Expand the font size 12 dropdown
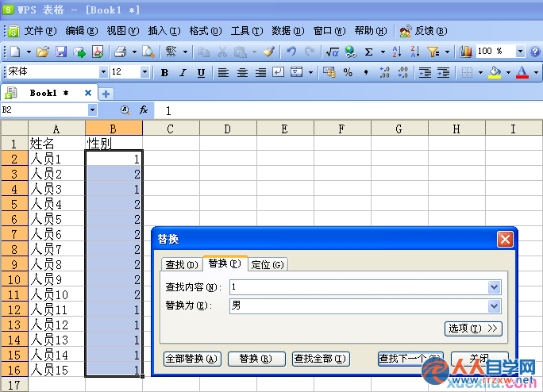 tap(144, 72)
